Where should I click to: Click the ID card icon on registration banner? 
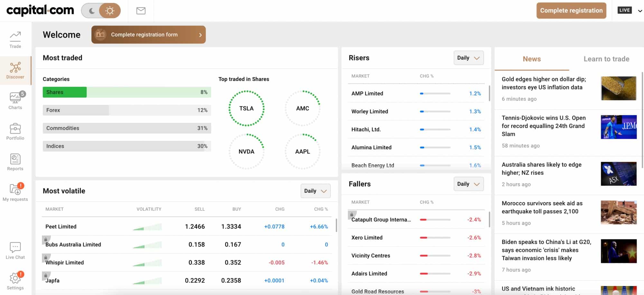100,34
